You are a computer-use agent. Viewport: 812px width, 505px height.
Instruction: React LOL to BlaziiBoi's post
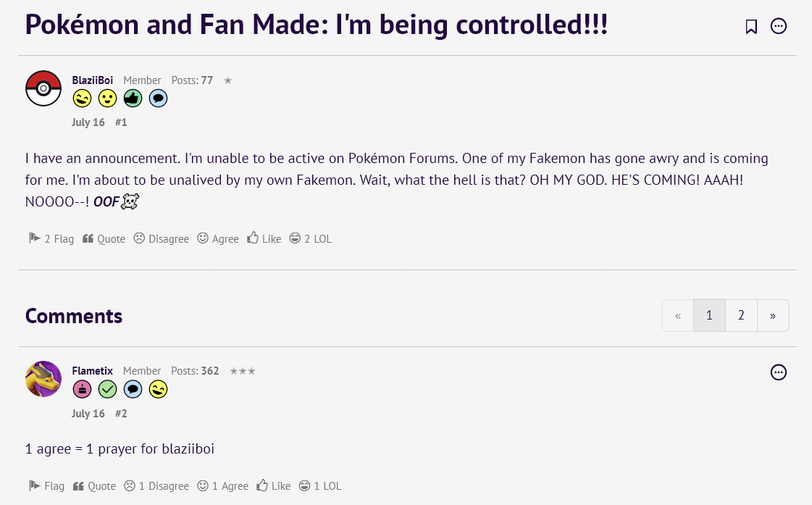pos(311,238)
